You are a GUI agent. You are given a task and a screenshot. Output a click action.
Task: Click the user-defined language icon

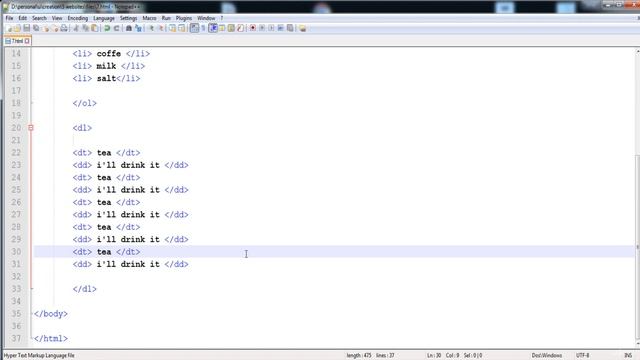(x=222, y=28)
